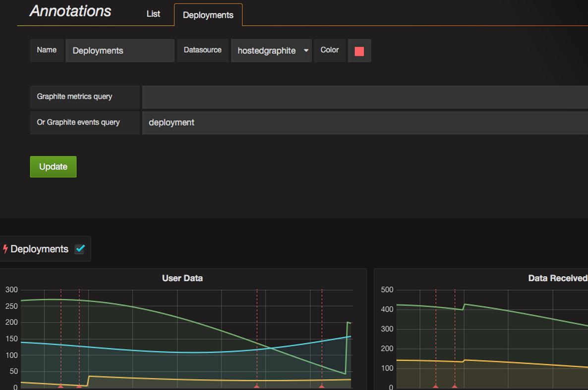
Task: Click the User Data panel title
Action: (x=182, y=278)
